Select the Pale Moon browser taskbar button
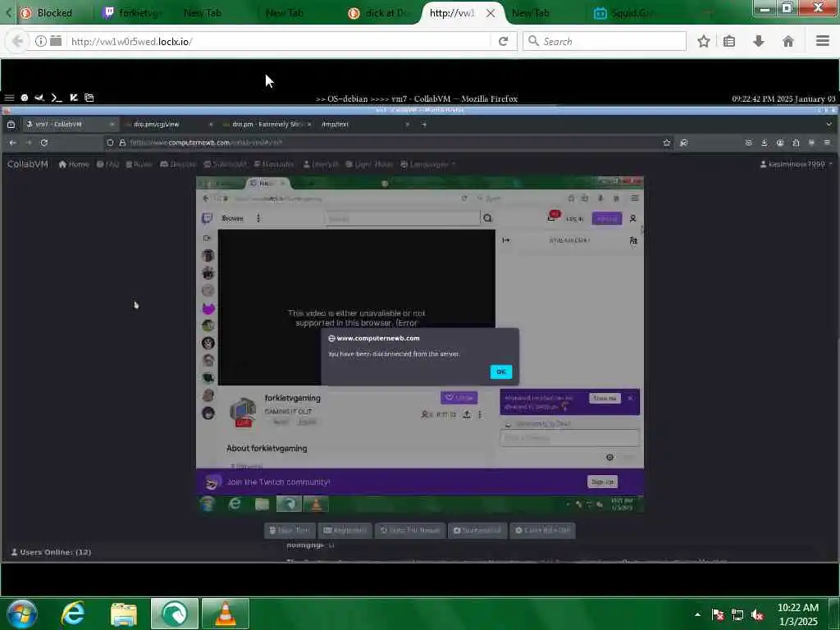 175,614
